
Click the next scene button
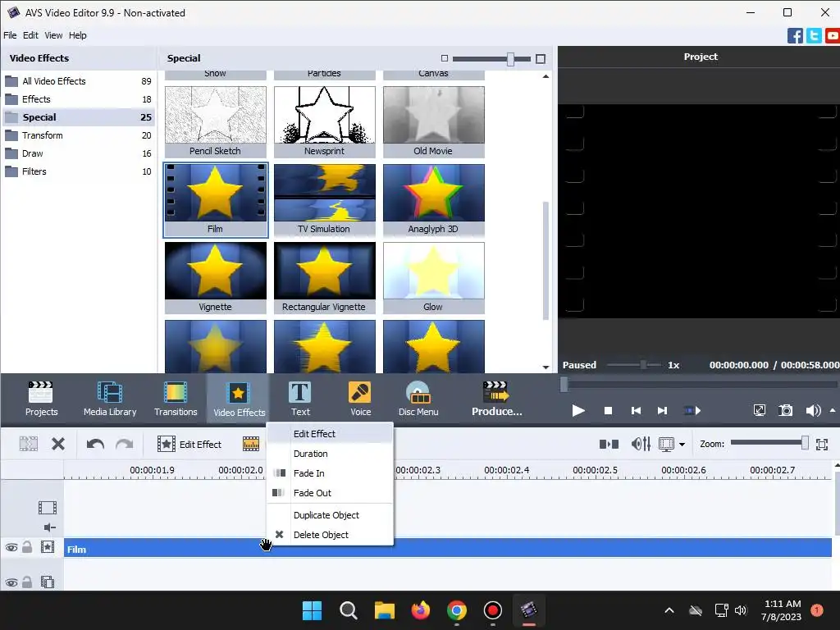(x=692, y=410)
